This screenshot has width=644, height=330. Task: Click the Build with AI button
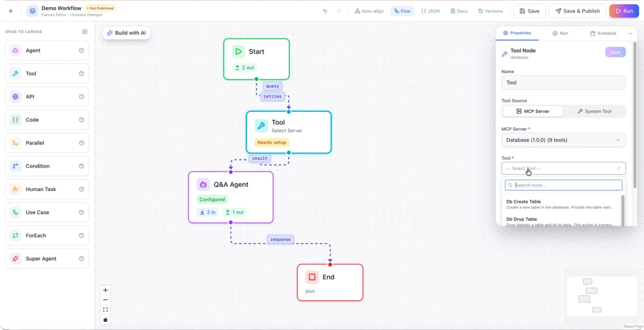point(126,33)
